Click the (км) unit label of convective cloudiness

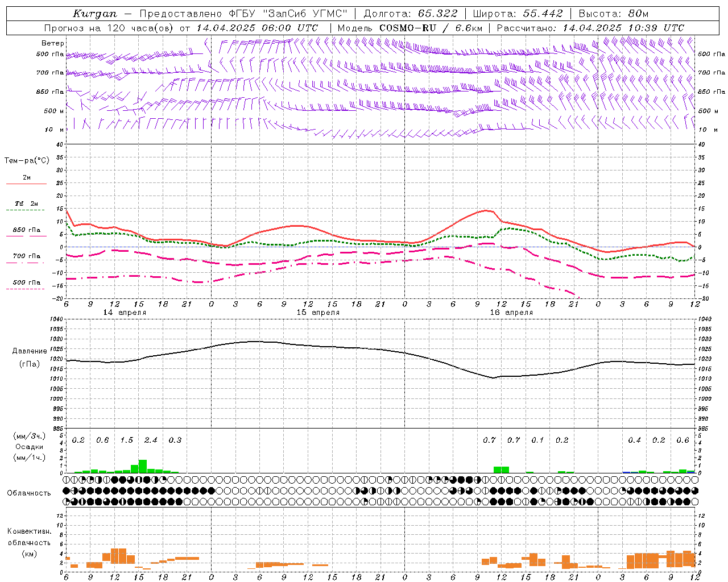point(29,554)
